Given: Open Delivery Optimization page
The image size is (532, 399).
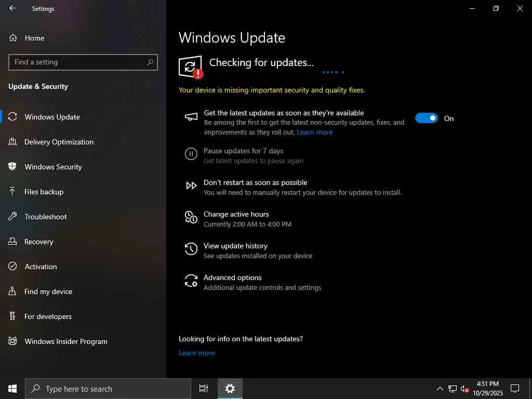Looking at the screenshot, I should click(x=83, y=142).
